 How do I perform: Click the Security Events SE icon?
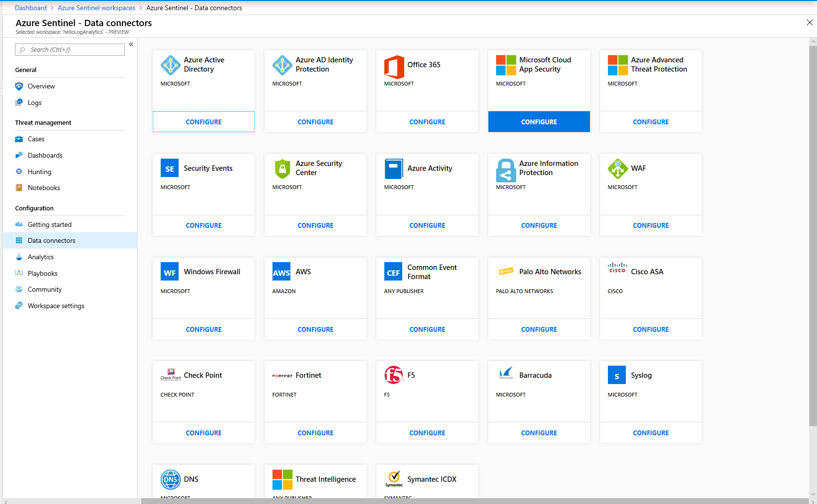coord(170,168)
